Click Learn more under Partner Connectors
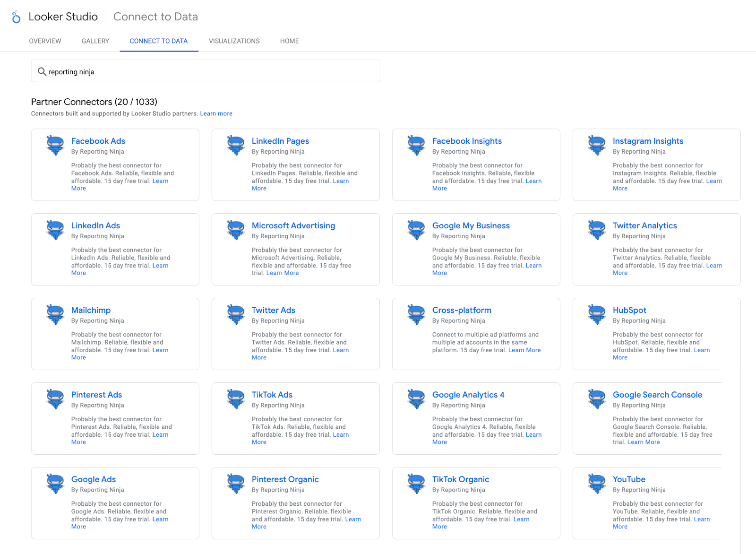 216,113
